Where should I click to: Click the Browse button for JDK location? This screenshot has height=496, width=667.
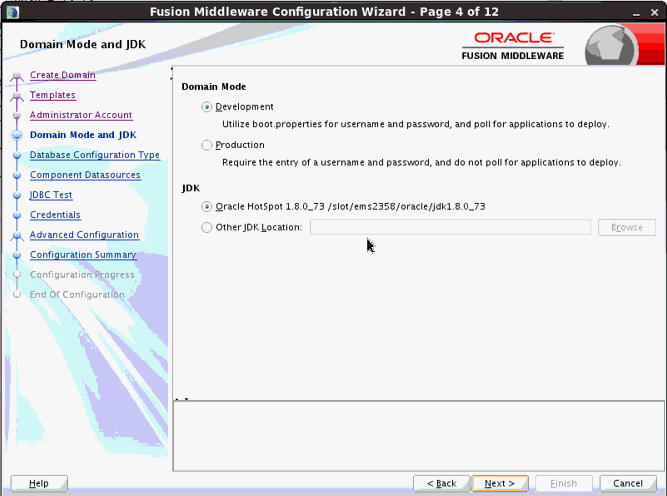(x=627, y=227)
